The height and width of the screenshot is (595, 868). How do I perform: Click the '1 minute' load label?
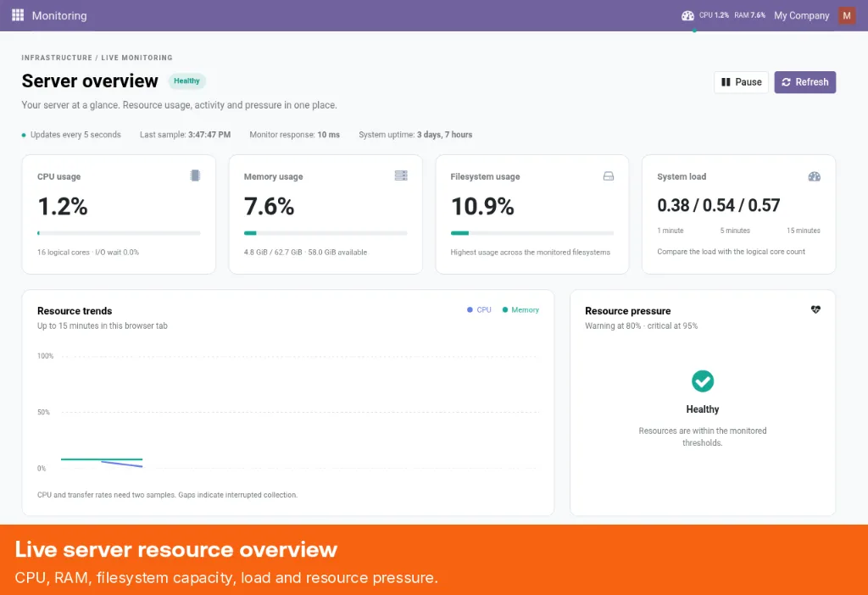pos(670,231)
